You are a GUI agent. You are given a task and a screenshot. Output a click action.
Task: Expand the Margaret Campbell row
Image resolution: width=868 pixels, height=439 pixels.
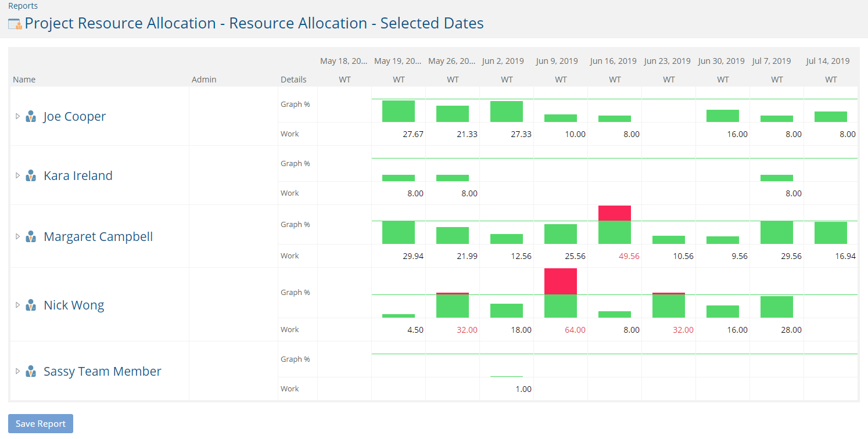tap(17, 236)
